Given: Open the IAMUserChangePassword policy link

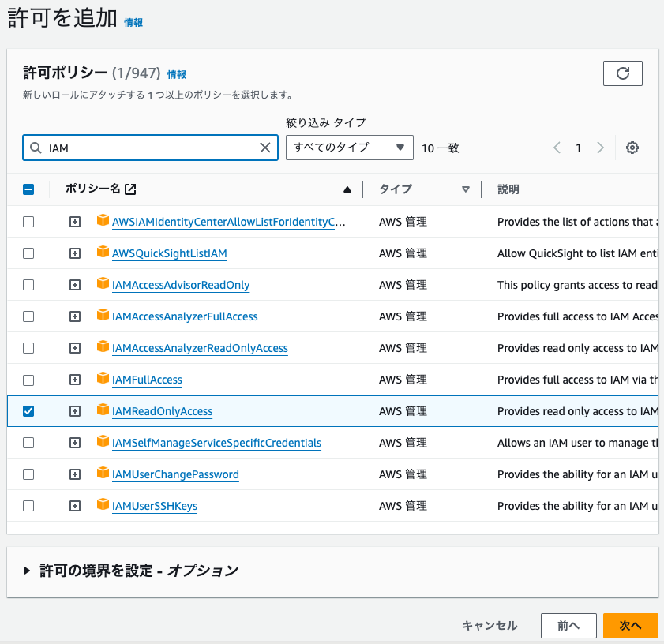Looking at the screenshot, I should pos(175,474).
